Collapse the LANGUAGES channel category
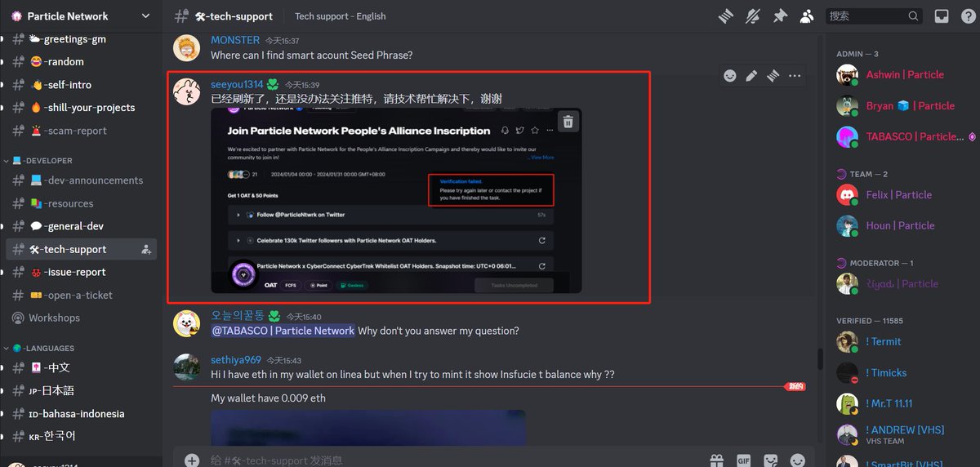 [x=43, y=348]
